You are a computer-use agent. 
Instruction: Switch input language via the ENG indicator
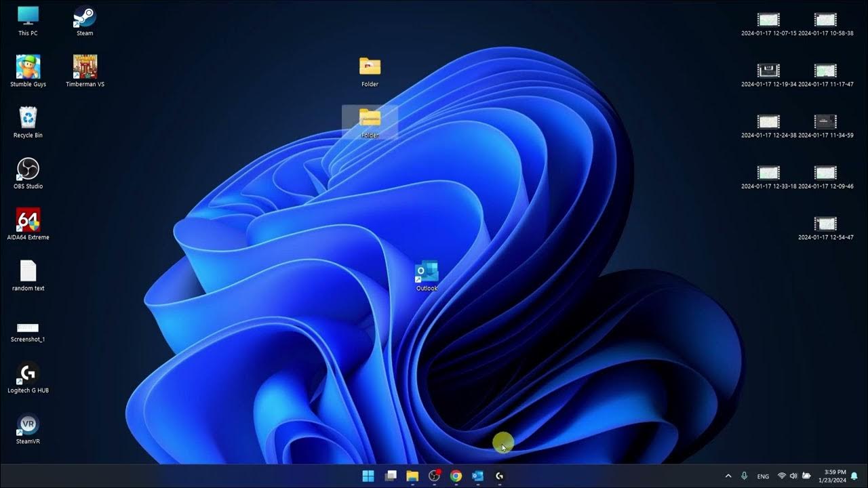[763, 476]
